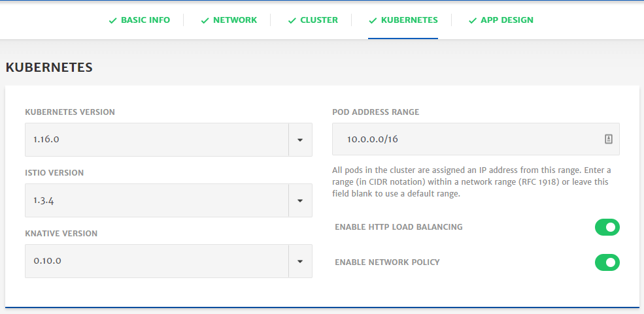Click the checkmark icon beside Cluster
This screenshot has height=314, width=644.
292,20
